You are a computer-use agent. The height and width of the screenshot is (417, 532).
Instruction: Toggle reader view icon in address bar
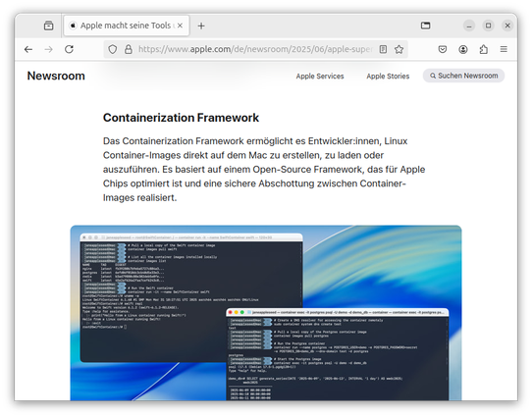pos(383,49)
